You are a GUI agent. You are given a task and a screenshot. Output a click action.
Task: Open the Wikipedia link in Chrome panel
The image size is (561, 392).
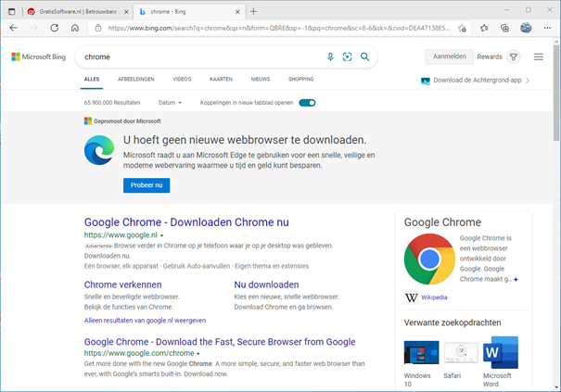pyautogui.click(x=434, y=297)
